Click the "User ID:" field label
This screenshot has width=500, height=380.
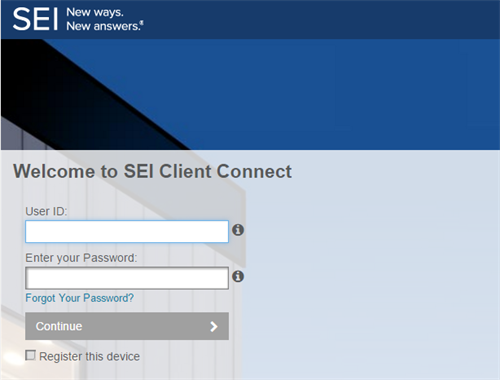[46, 211]
